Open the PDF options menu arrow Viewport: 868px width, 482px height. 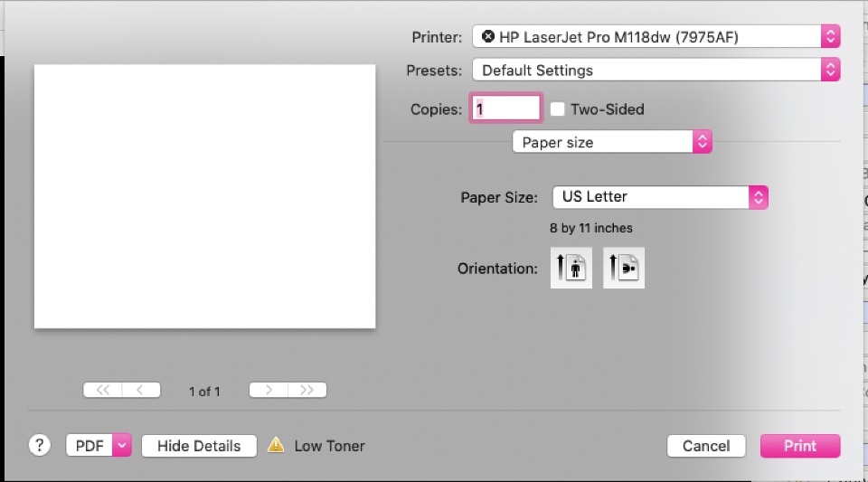123,445
